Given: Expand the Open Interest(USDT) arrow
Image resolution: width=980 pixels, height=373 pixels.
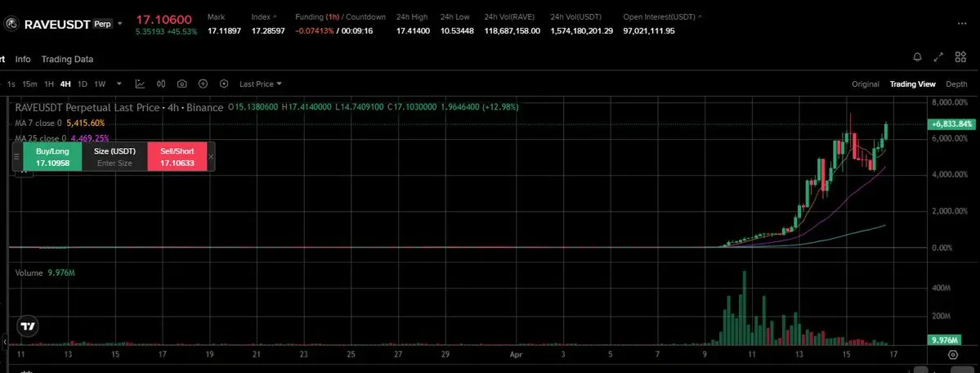Looking at the screenshot, I should point(700,17).
